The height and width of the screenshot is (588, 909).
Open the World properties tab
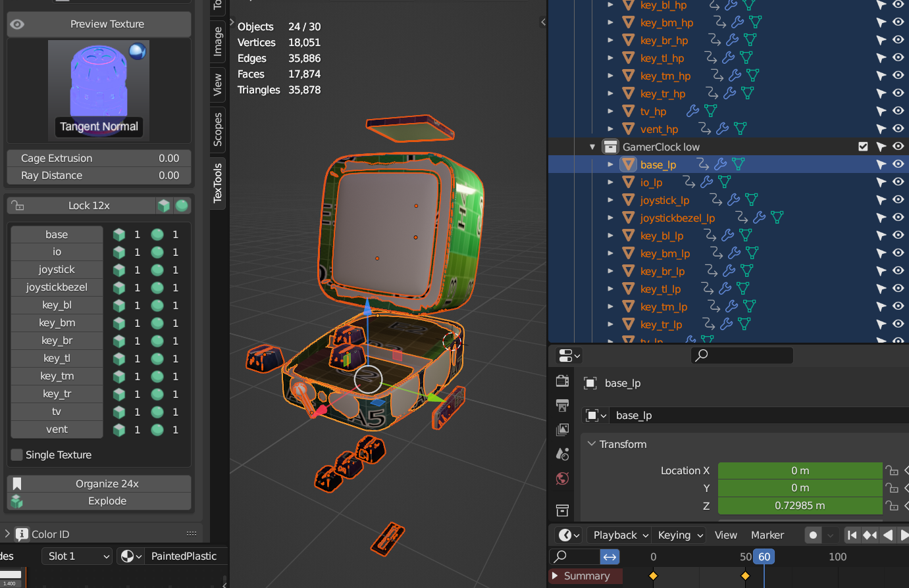[561, 478]
